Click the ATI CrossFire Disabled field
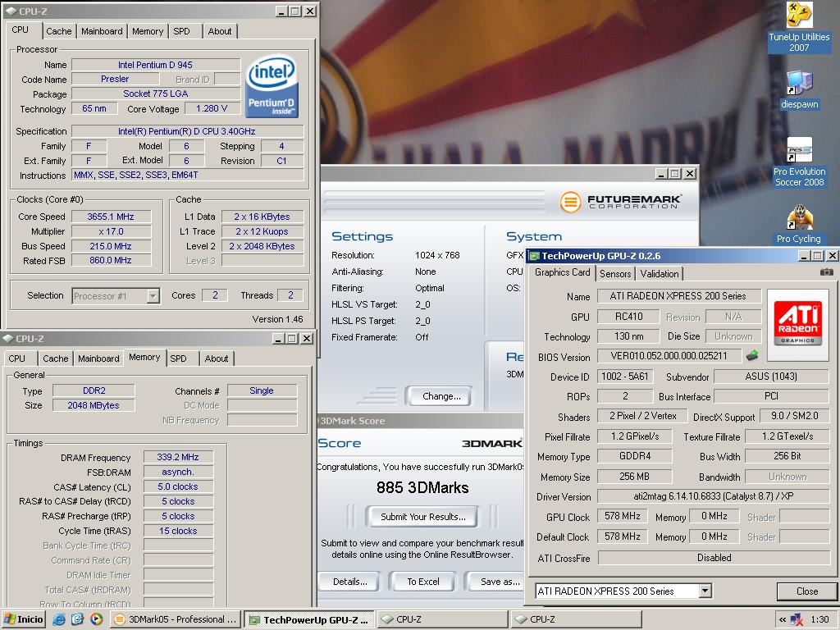The width and height of the screenshot is (840, 630). click(x=713, y=558)
